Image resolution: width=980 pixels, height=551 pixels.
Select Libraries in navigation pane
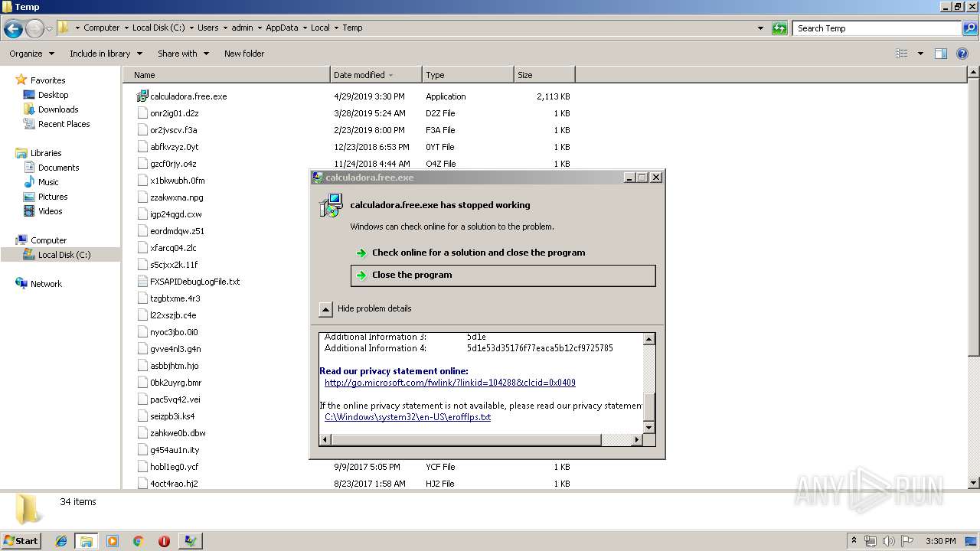(46, 153)
